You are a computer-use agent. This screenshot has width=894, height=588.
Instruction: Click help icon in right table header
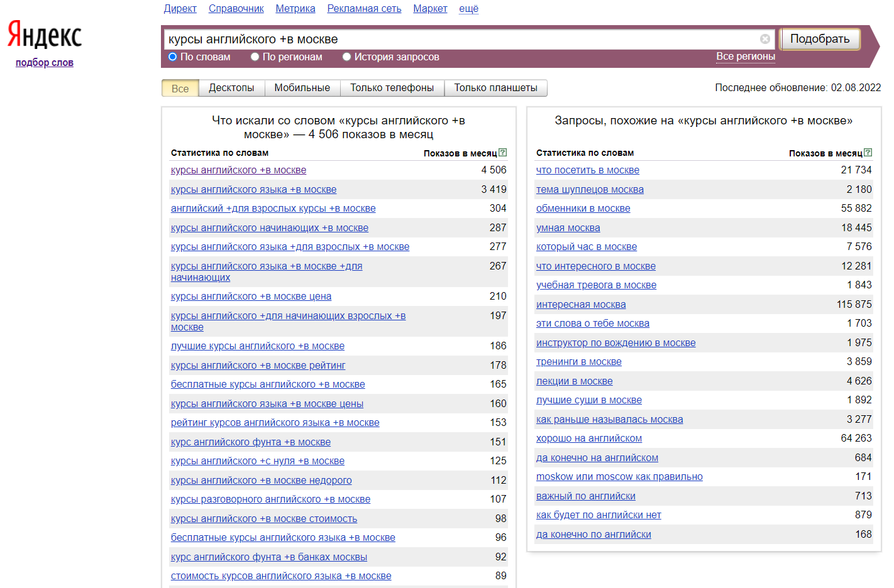pyautogui.click(x=868, y=153)
